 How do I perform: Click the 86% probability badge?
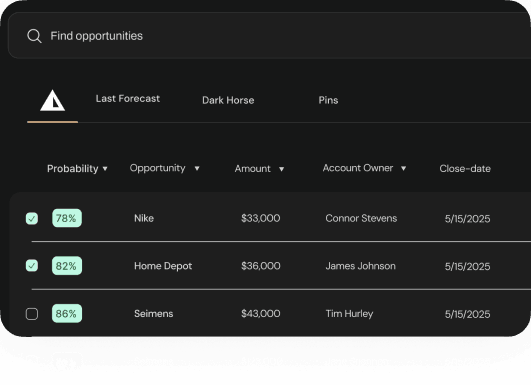[67, 314]
